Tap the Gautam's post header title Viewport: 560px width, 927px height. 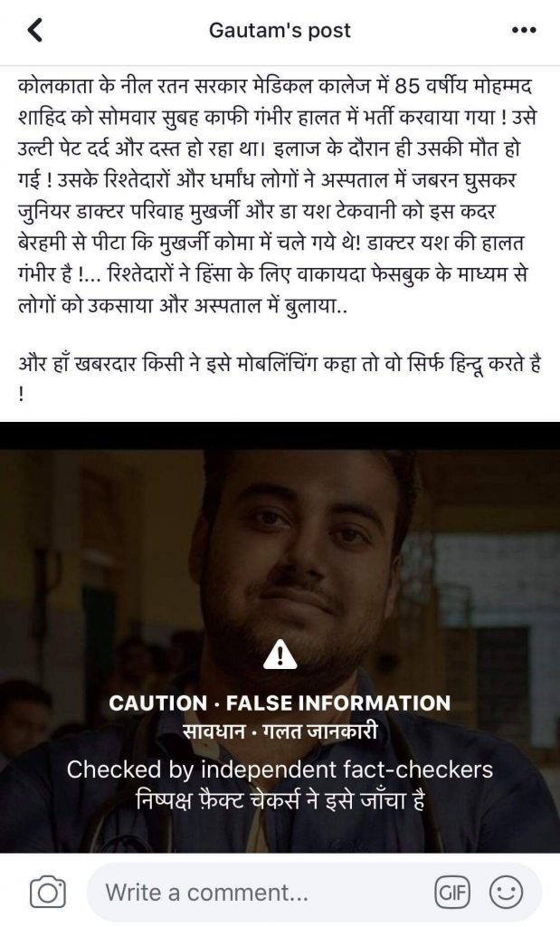280,30
